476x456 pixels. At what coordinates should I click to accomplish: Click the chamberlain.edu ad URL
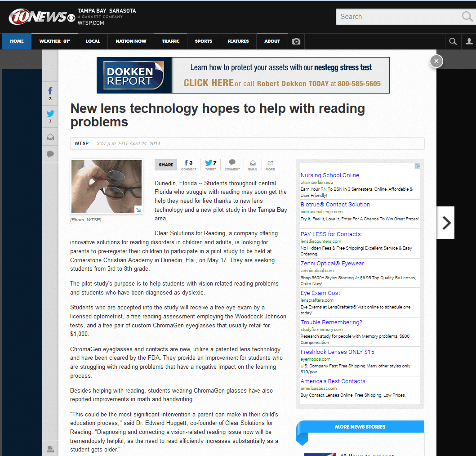(316, 183)
